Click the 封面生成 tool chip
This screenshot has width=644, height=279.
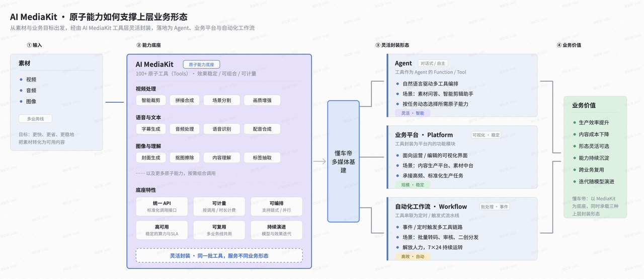pyautogui.click(x=150, y=158)
